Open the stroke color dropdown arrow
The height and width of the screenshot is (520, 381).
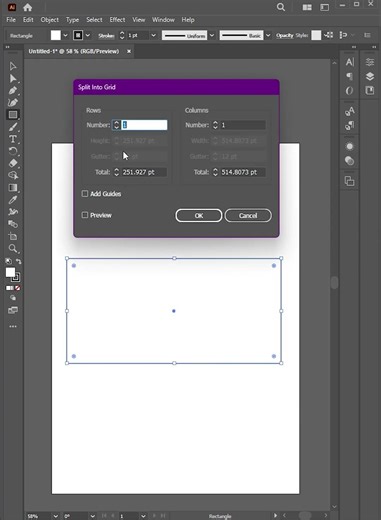(88, 35)
